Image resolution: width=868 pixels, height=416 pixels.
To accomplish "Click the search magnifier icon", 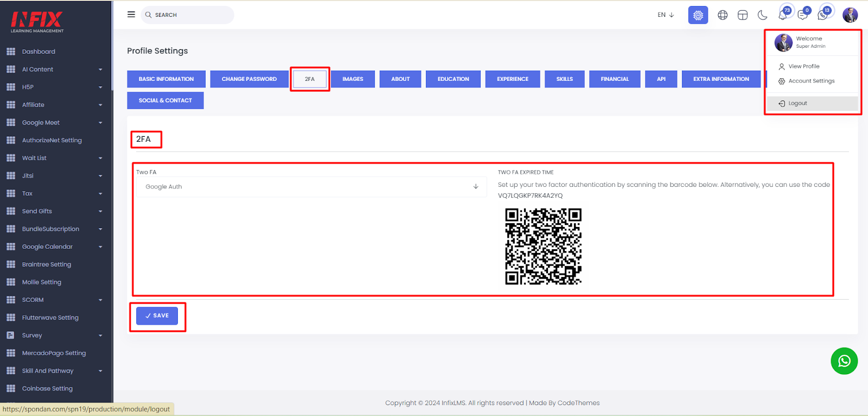I will point(148,15).
